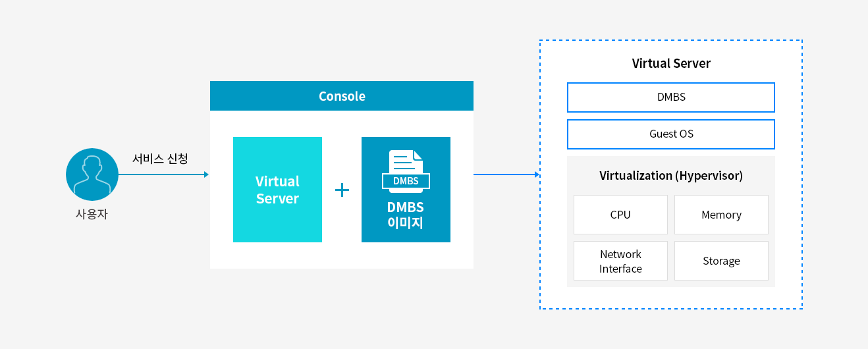Pick the Storage resource box
The image size is (868, 349).
[x=721, y=261]
